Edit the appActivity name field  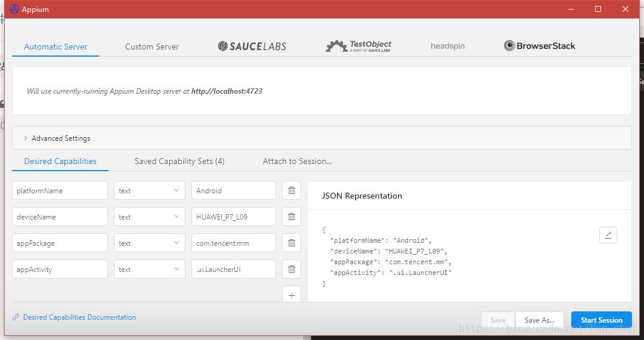click(x=60, y=270)
